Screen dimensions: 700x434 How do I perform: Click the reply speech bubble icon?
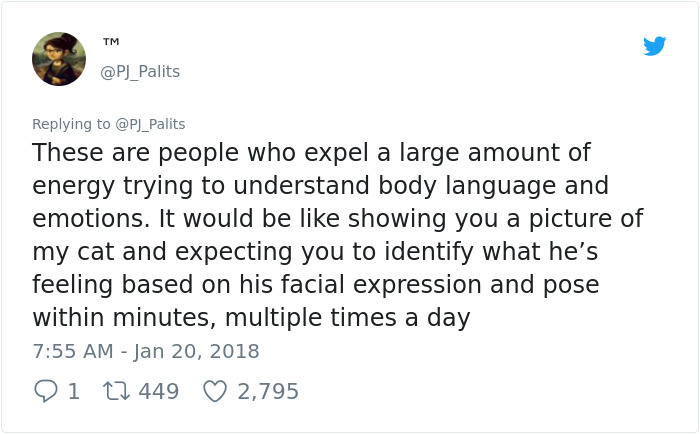(x=45, y=391)
